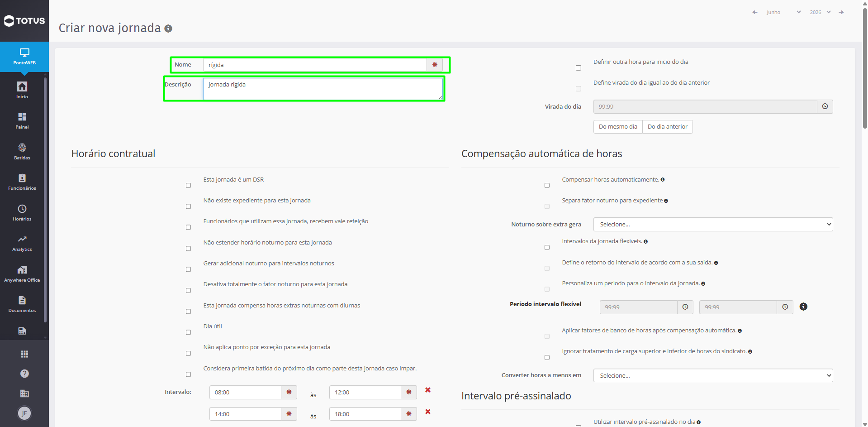
Task: Click the info icon after Intervalos da jornada flexíveis
Action: coord(645,242)
